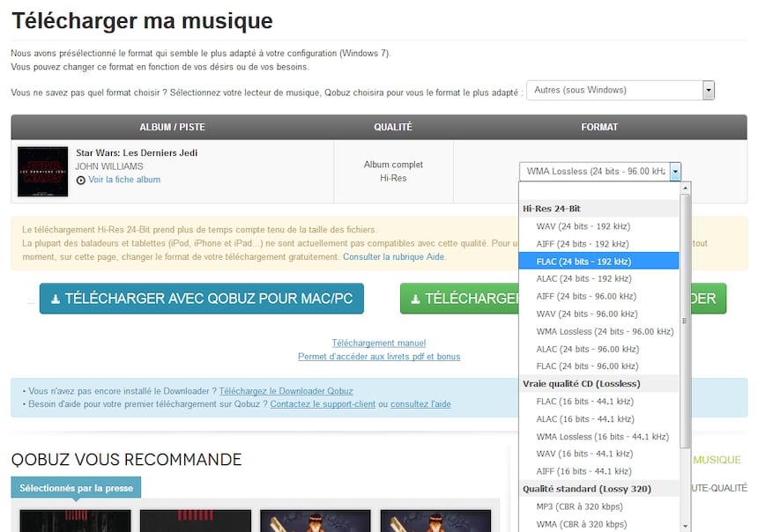Click the format list scrollbar down arrow

click(685, 526)
